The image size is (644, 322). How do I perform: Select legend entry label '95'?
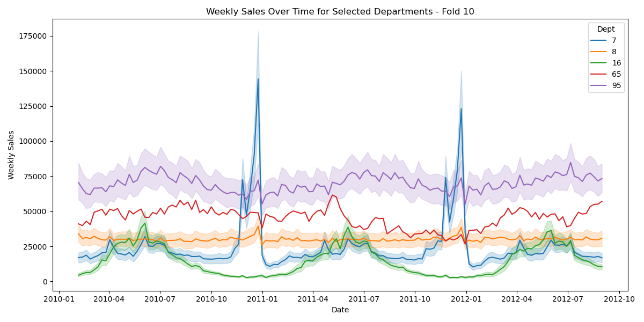click(x=617, y=85)
